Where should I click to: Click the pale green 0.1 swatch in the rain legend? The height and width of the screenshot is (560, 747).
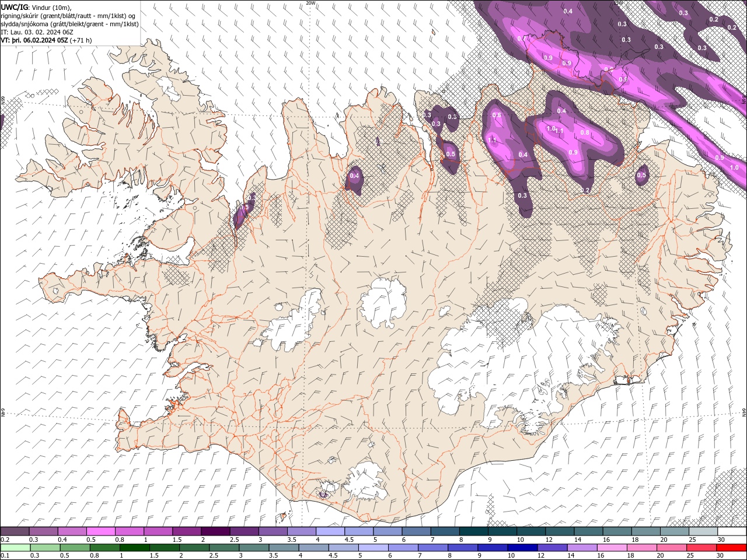pos(15,548)
